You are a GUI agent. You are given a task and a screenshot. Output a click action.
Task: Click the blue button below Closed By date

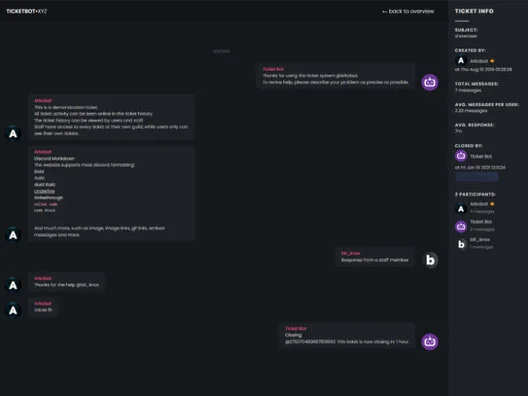click(476, 176)
